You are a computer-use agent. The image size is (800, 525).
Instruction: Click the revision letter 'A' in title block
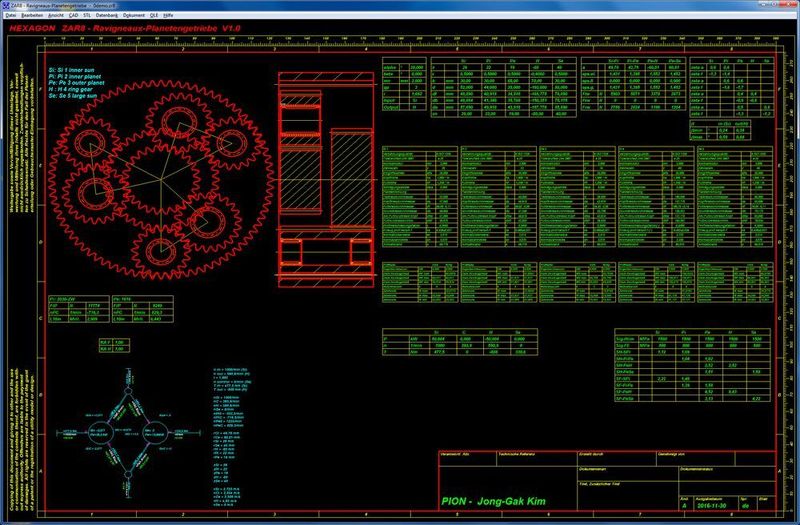(684, 506)
